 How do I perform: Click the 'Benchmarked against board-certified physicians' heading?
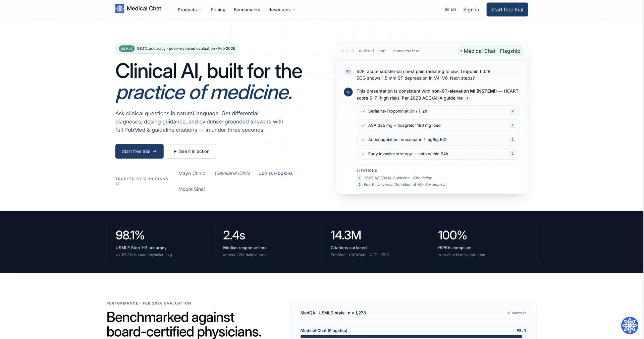tap(184, 324)
